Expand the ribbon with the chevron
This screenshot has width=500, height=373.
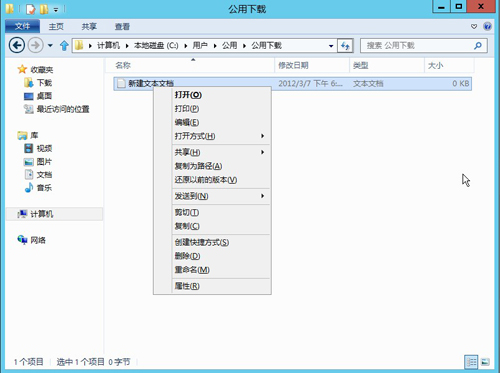[x=474, y=26]
